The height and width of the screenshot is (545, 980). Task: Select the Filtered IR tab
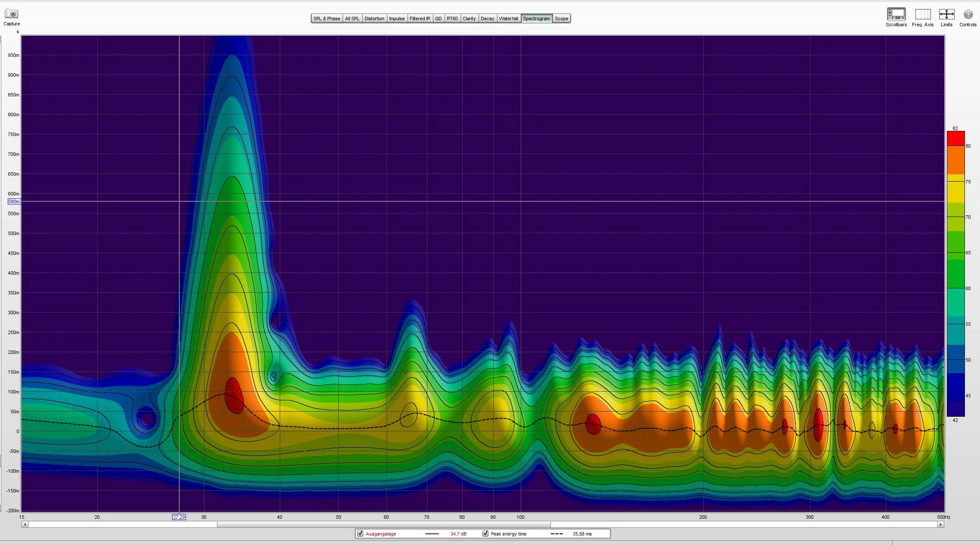(420, 19)
